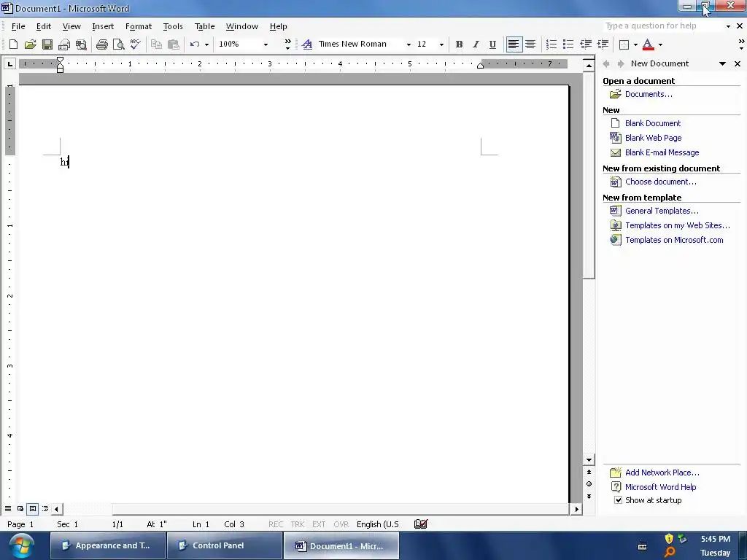Click Blank Web Page link

(x=653, y=138)
